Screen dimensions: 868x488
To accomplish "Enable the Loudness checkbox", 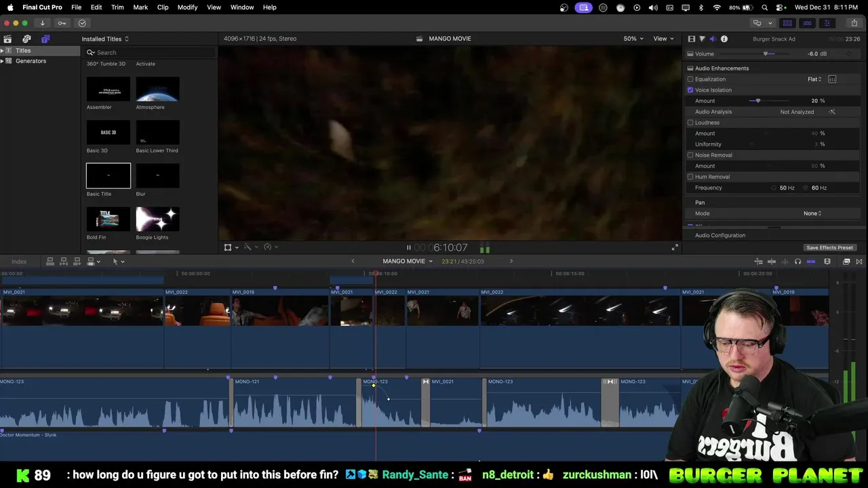I will coord(690,123).
